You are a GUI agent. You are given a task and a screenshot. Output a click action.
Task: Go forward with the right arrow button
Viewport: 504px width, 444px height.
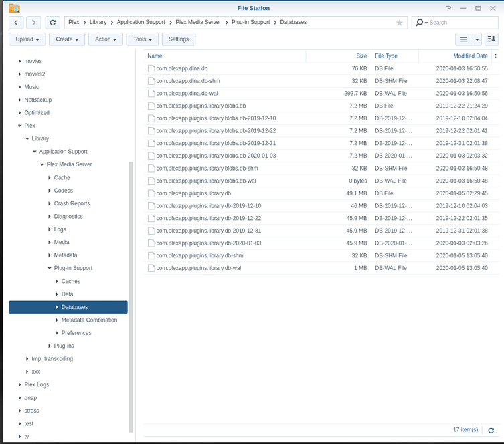[33, 23]
